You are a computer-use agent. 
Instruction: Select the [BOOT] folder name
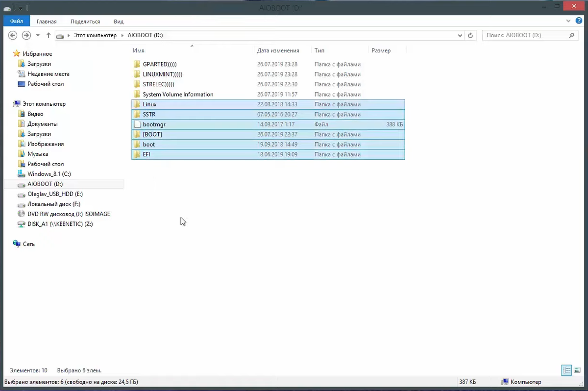[152, 134]
